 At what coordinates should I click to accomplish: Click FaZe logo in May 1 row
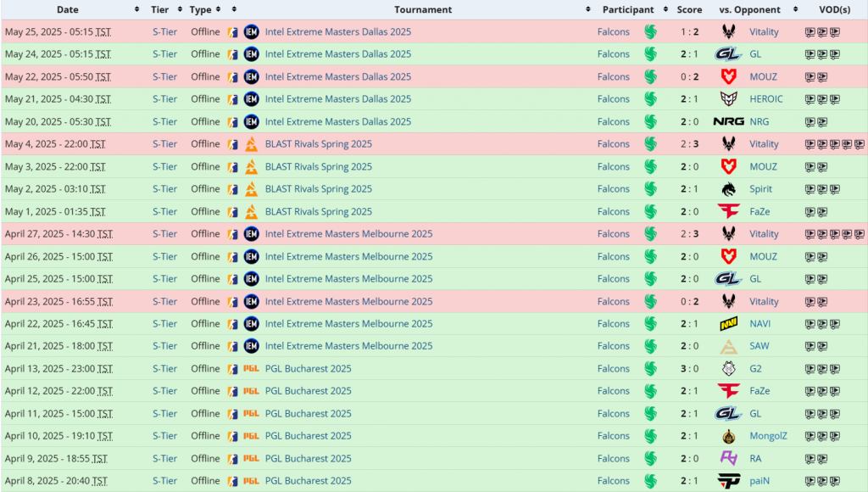(x=728, y=212)
